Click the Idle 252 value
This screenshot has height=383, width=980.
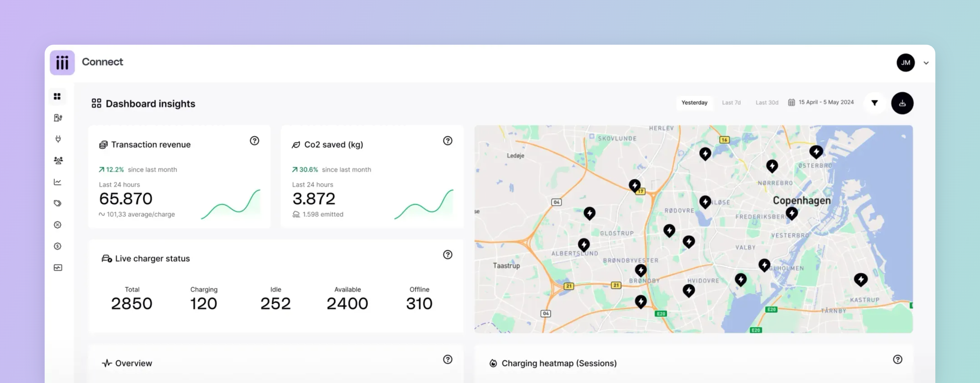(275, 304)
